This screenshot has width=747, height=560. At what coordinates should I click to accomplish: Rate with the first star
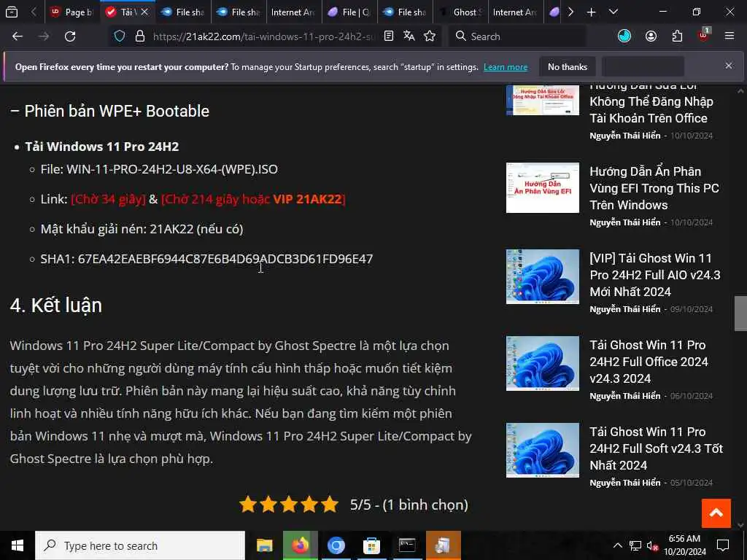(248, 505)
